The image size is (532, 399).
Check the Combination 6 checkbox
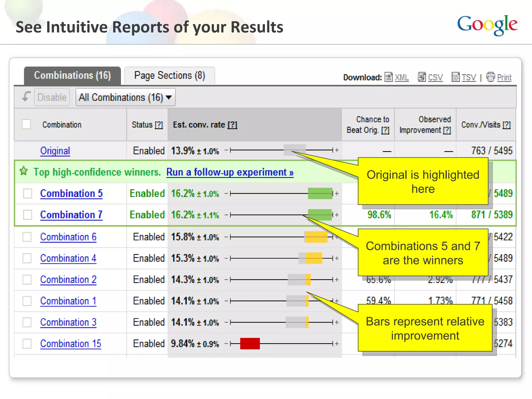click(27, 237)
